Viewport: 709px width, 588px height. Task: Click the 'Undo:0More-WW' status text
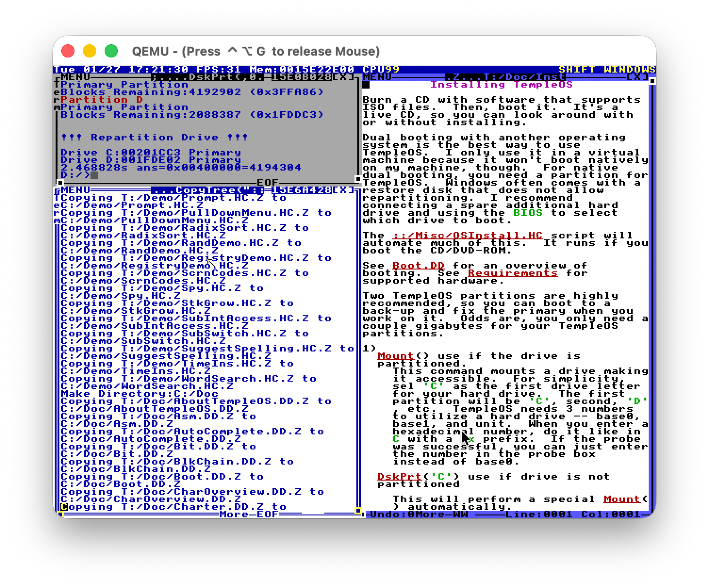tap(419, 514)
